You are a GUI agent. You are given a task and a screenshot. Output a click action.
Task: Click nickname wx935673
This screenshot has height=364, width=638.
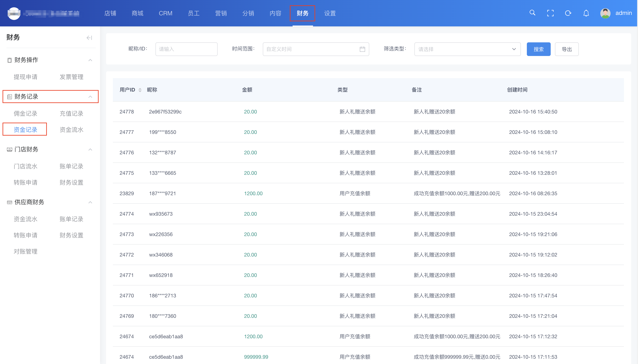(161, 214)
